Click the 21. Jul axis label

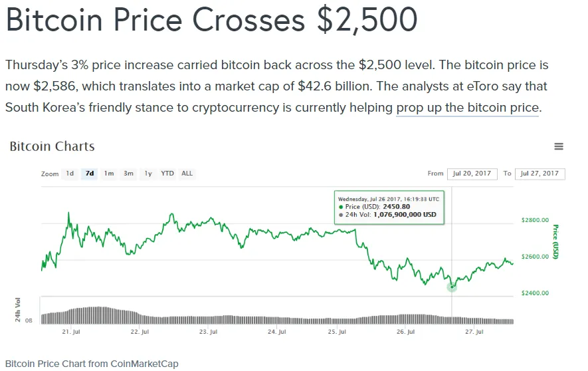(71, 332)
